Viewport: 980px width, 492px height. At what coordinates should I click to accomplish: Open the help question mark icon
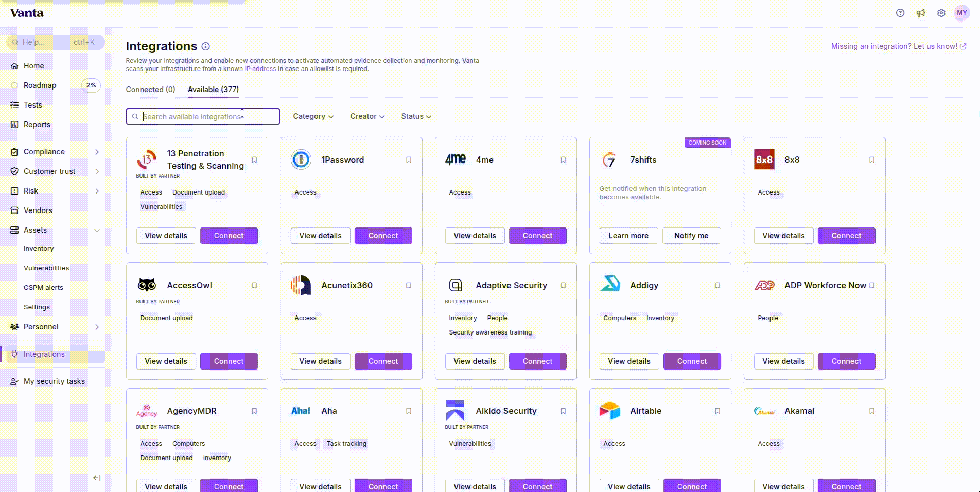click(900, 13)
